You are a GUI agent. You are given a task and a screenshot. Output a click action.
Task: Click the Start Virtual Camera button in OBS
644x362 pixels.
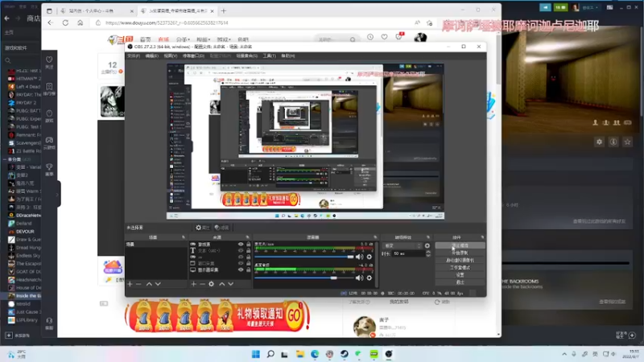point(460,260)
